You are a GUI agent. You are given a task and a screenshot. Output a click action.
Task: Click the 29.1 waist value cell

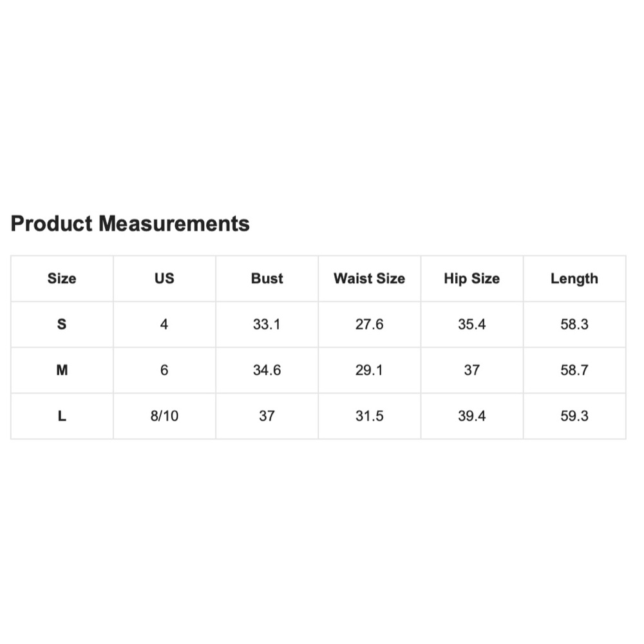click(369, 370)
